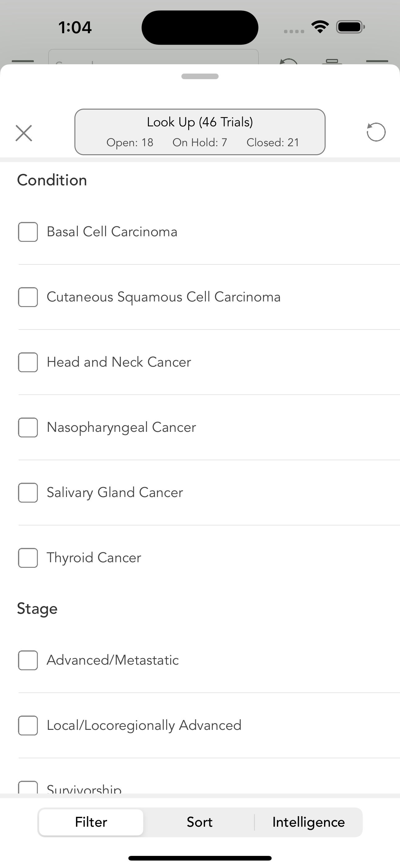Check the Basal Cell Carcinoma checkbox

pos(28,232)
